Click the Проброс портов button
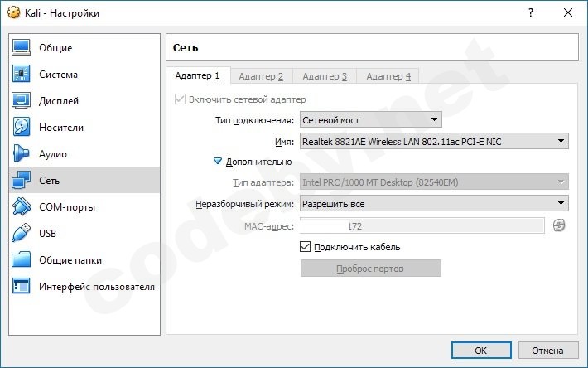 pyautogui.click(x=370, y=269)
